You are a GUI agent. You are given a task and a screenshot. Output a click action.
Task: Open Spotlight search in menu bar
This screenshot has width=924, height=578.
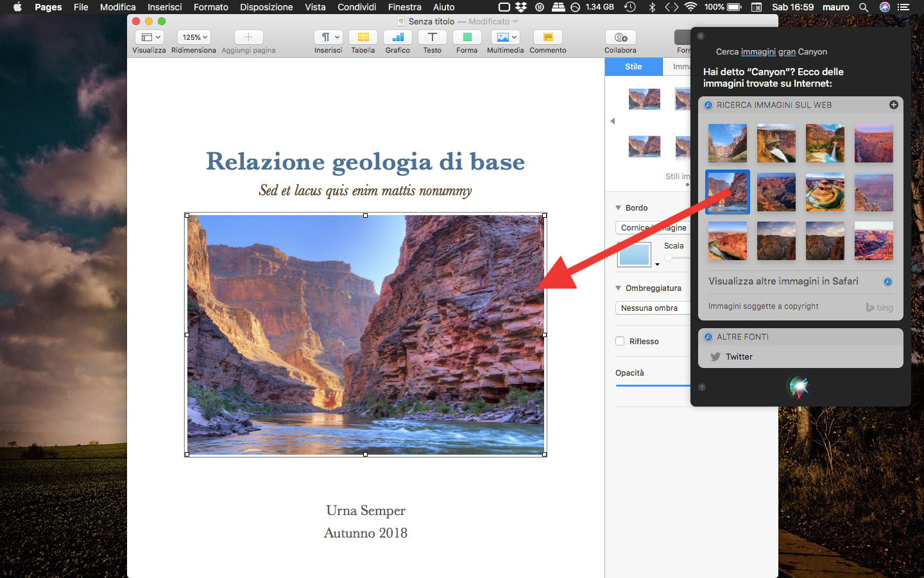(x=864, y=7)
